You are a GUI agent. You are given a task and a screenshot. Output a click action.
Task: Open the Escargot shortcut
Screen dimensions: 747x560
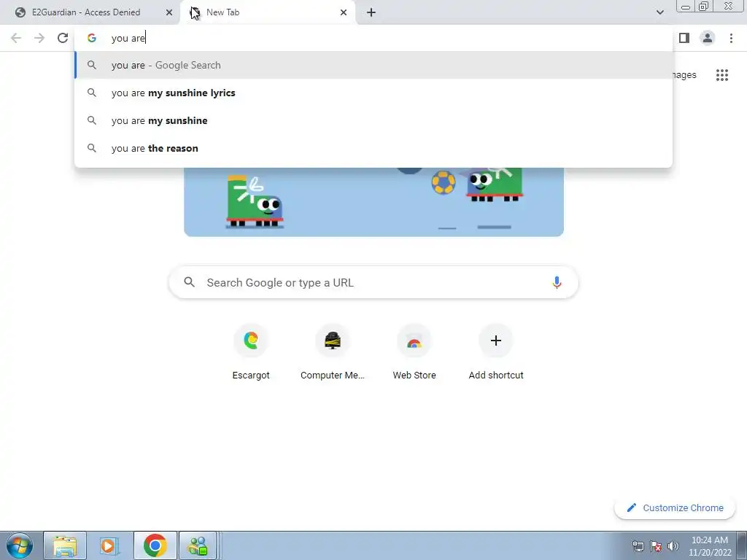[x=251, y=352]
